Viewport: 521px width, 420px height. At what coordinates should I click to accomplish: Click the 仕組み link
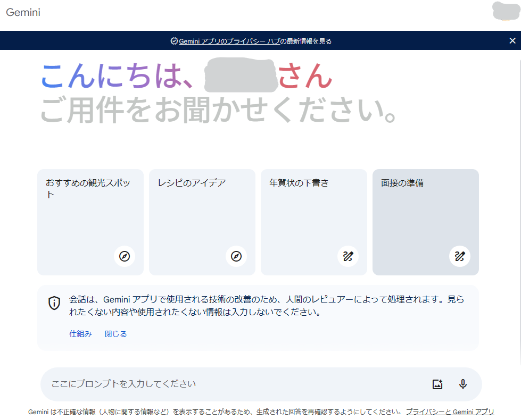[x=80, y=334]
